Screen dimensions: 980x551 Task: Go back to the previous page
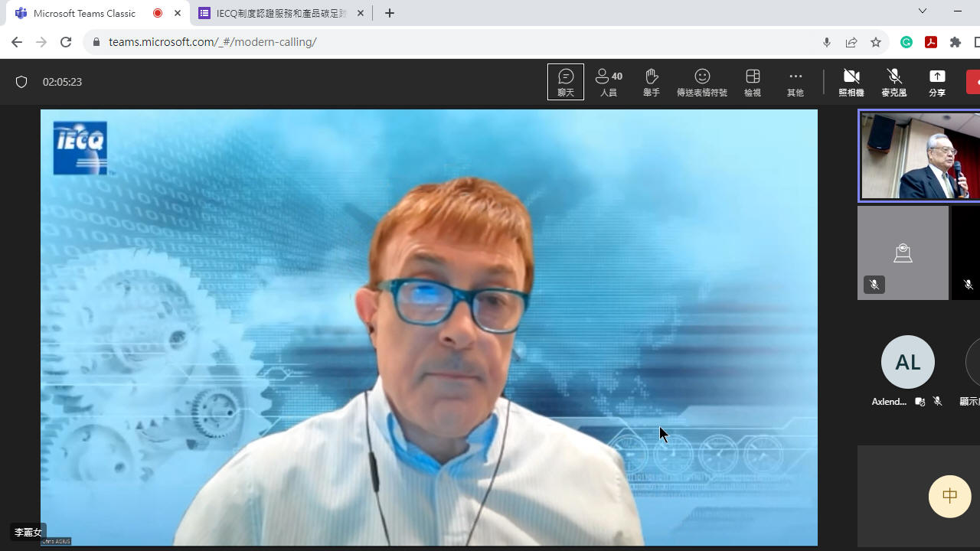[17, 42]
